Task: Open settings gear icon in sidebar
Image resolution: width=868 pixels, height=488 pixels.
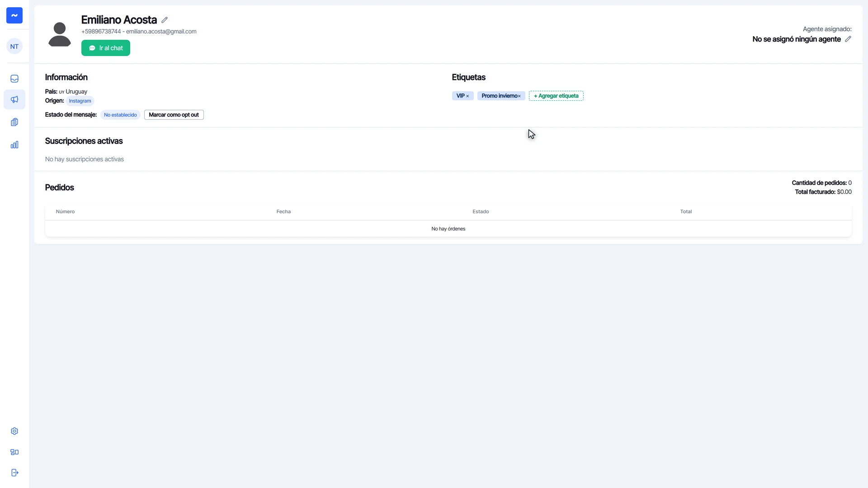Action: tap(14, 431)
